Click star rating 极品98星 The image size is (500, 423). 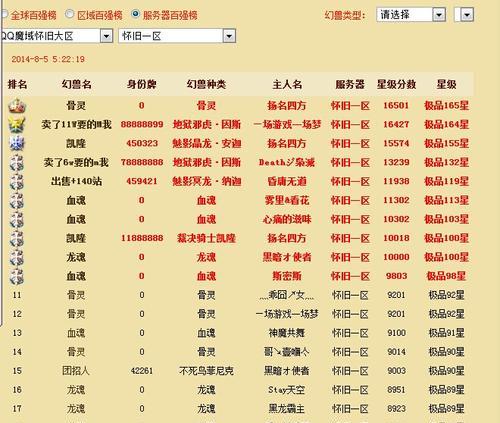(447, 276)
